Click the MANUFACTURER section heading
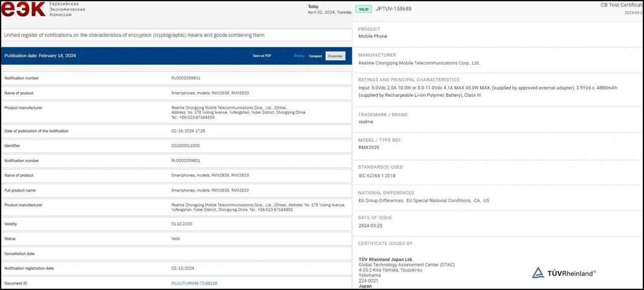 377,55
